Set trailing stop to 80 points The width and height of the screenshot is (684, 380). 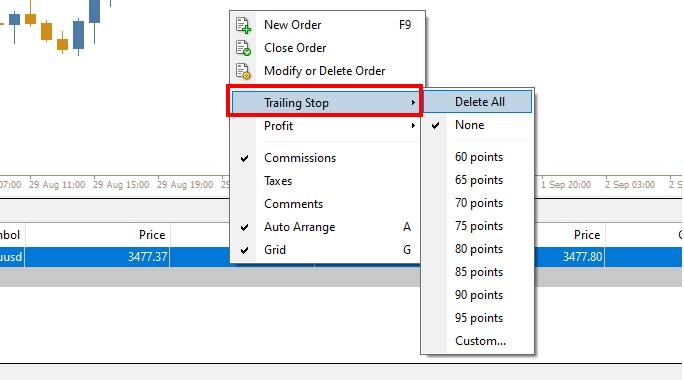[478, 249]
